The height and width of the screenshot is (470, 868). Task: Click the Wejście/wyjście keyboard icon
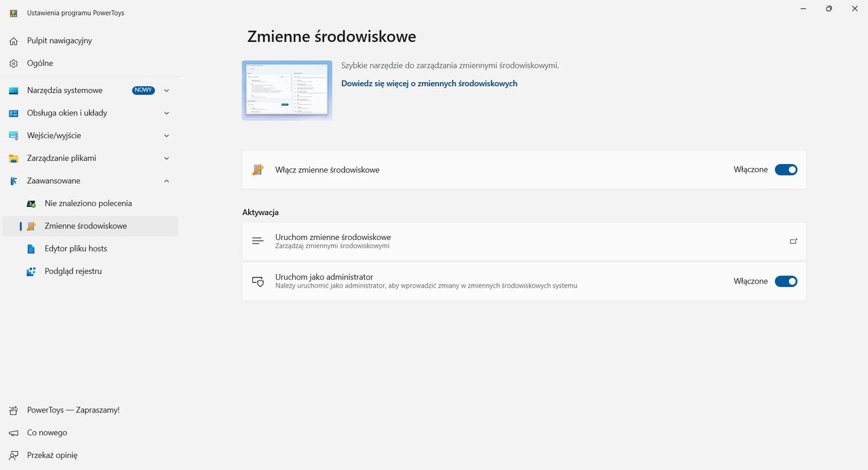click(14, 136)
